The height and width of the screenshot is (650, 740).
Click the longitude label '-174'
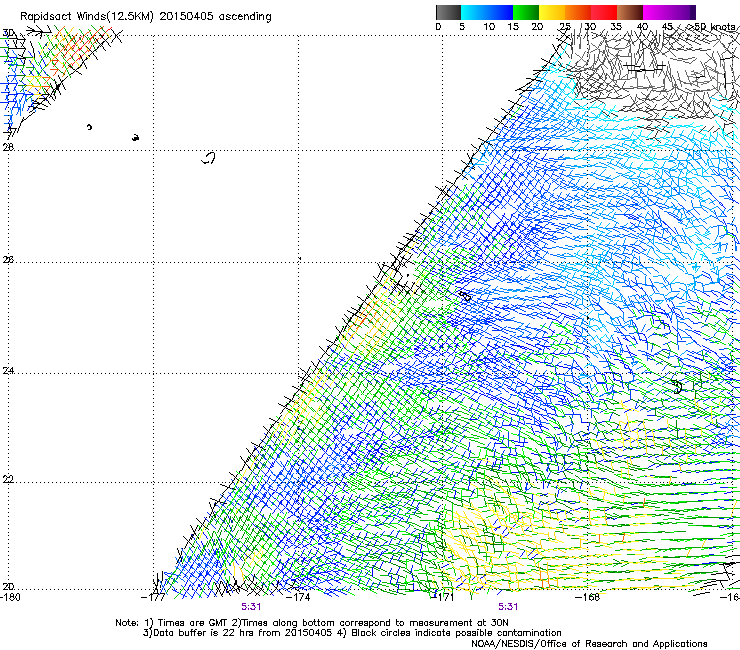pyautogui.click(x=298, y=597)
